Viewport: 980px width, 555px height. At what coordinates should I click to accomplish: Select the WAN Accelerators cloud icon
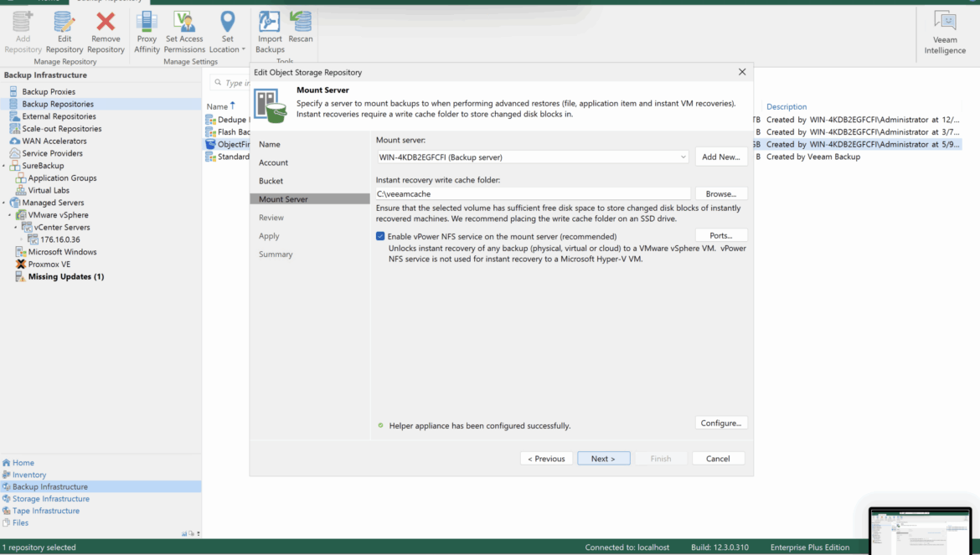pyautogui.click(x=14, y=141)
